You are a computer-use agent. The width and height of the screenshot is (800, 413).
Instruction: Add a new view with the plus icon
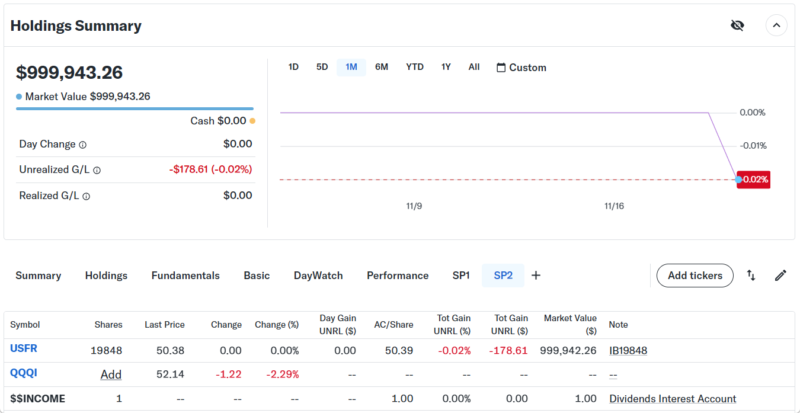click(535, 275)
